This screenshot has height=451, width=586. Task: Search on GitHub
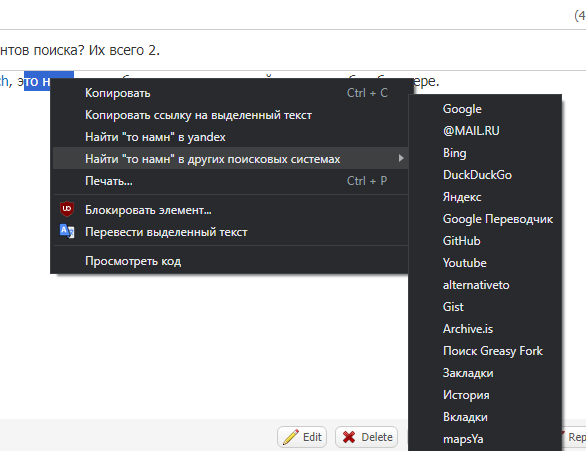(485, 241)
